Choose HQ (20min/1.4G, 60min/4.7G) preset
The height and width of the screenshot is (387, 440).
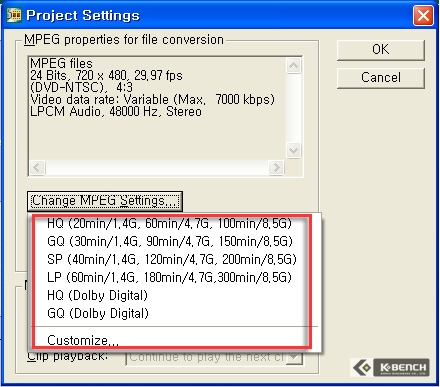point(169,223)
